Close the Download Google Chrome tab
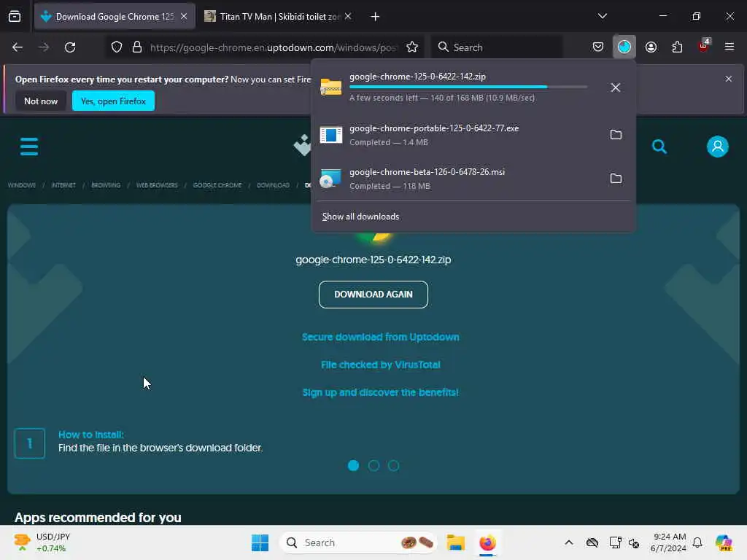This screenshot has width=747, height=560. 184,17
